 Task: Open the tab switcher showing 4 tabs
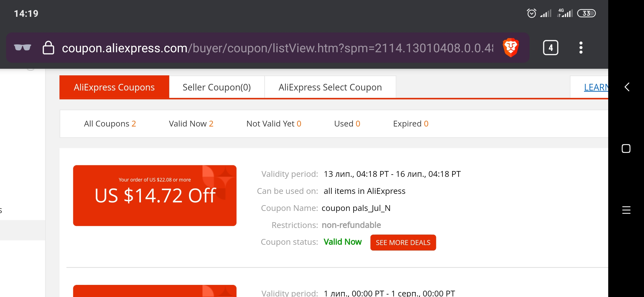click(550, 48)
